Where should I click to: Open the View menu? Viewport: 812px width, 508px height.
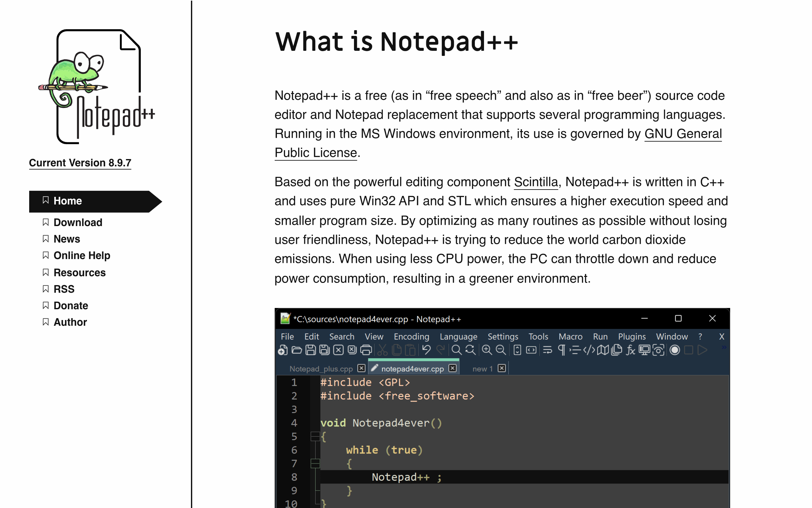coord(374,337)
